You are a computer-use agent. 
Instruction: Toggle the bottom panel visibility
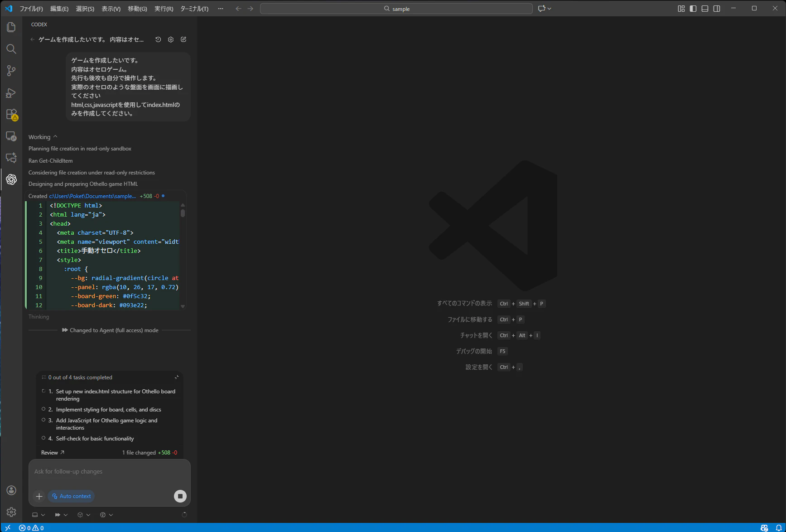tap(705, 9)
